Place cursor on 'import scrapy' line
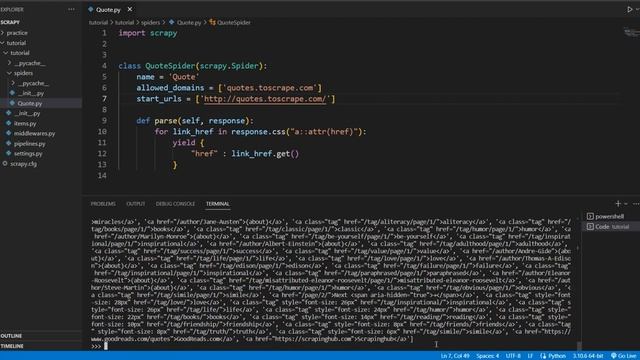Screen dimensions: 640x360 coord(148,33)
